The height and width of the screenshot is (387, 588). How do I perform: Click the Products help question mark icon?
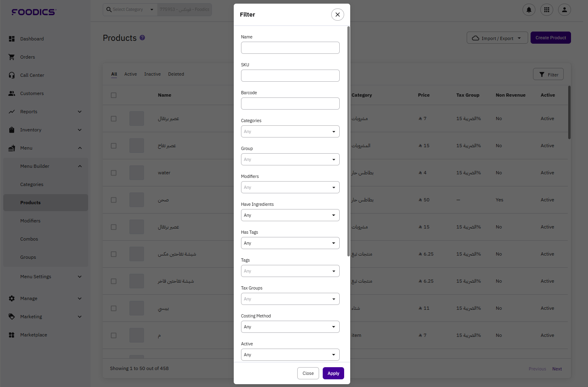142,38
